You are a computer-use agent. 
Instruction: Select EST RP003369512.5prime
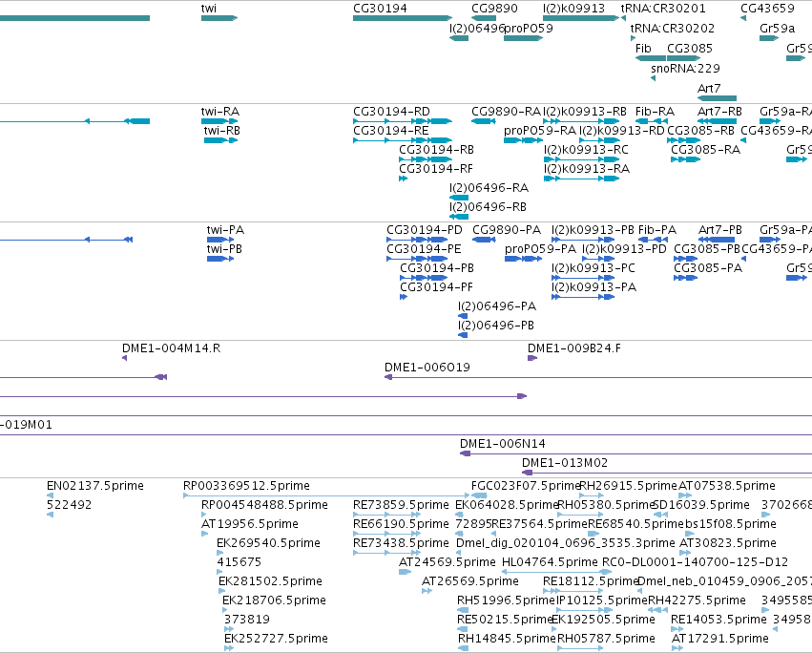click(246, 486)
